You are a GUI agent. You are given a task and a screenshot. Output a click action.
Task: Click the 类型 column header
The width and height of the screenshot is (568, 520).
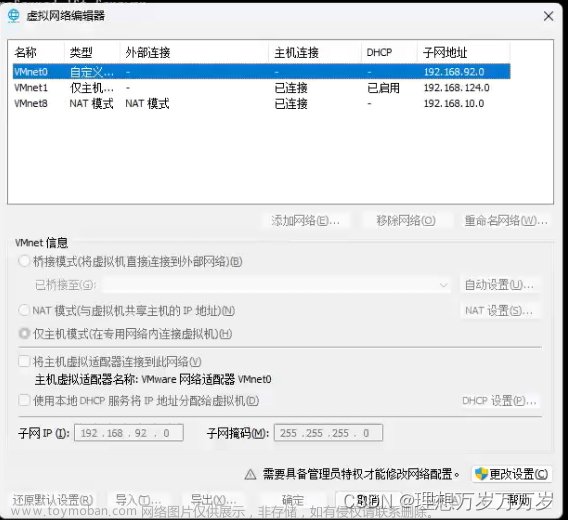click(x=92, y=53)
